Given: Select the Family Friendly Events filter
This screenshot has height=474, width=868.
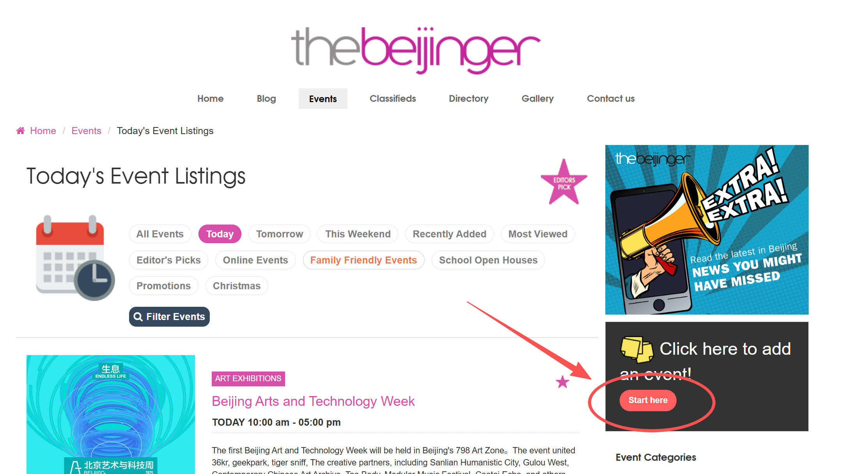Looking at the screenshot, I should pos(363,260).
